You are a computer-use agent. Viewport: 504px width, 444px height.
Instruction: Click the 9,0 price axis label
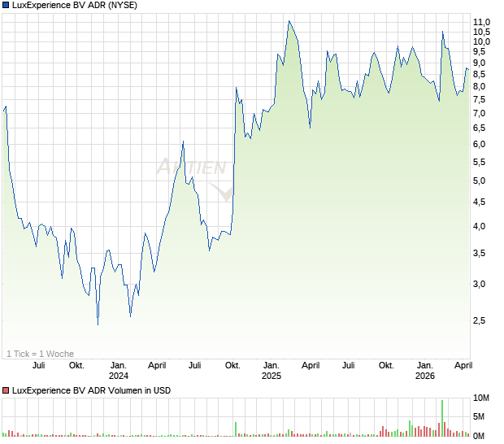click(x=480, y=63)
